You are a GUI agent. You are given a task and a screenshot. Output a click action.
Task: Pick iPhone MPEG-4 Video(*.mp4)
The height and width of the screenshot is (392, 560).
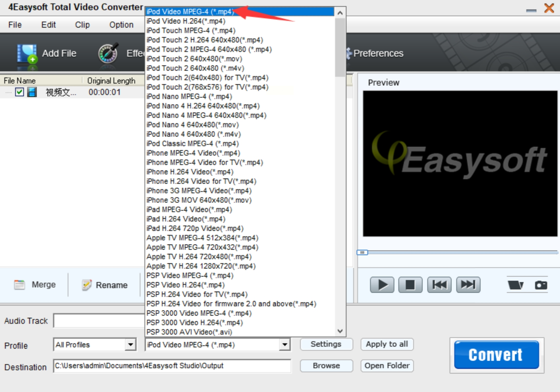[240, 153]
